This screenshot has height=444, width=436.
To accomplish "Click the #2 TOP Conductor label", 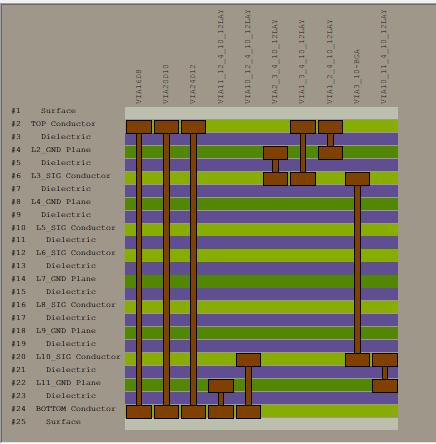I will pos(53,124).
